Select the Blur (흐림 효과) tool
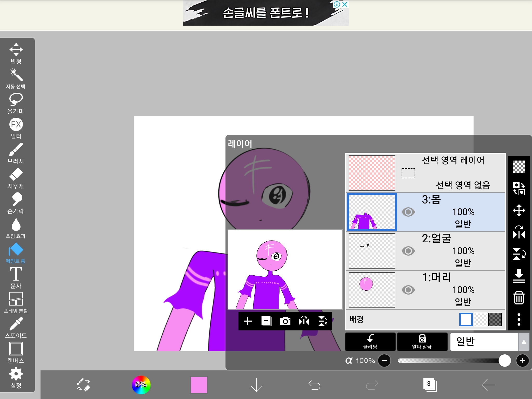The height and width of the screenshot is (399, 532). (x=16, y=228)
